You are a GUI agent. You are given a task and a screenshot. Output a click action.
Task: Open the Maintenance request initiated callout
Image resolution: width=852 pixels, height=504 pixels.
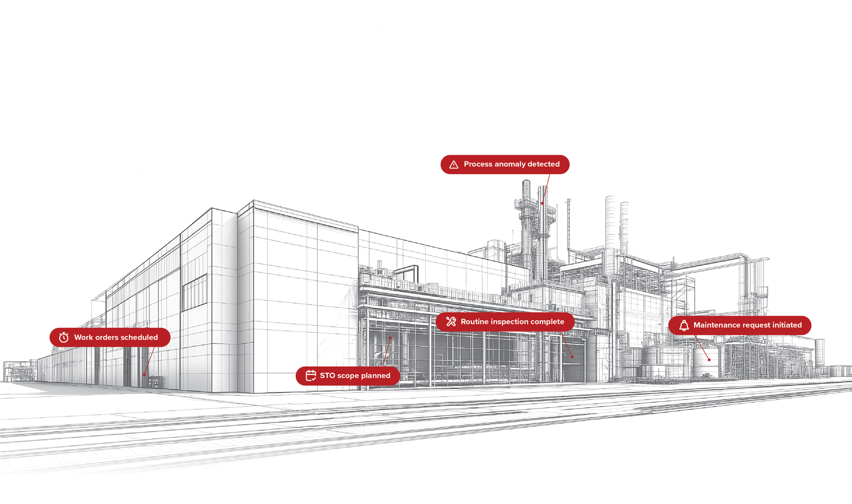(x=740, y=325)
